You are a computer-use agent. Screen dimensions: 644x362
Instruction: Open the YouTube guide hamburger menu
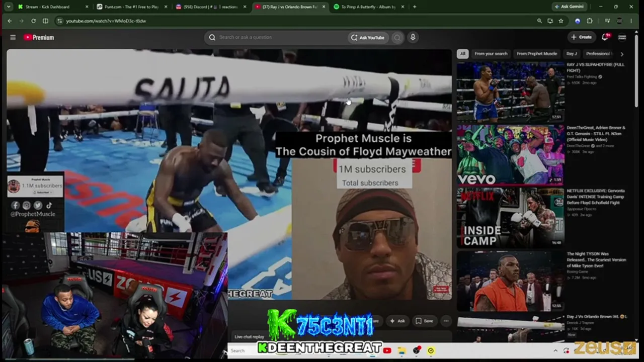tap(13, 37)
